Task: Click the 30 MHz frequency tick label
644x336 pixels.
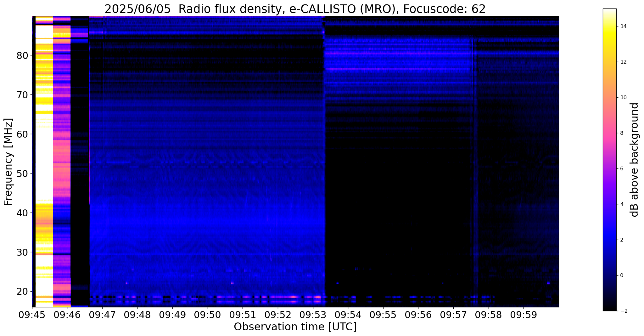Action: click(x=22, y=252)
